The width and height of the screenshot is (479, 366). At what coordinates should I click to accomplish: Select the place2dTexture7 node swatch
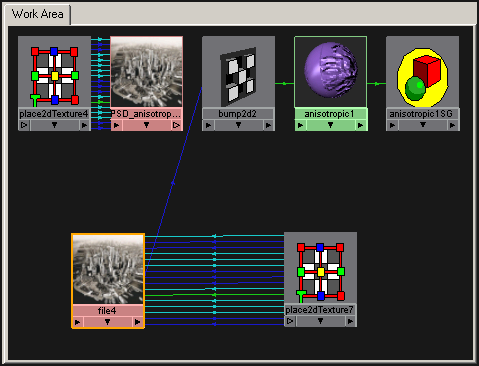tap(320, 268)
